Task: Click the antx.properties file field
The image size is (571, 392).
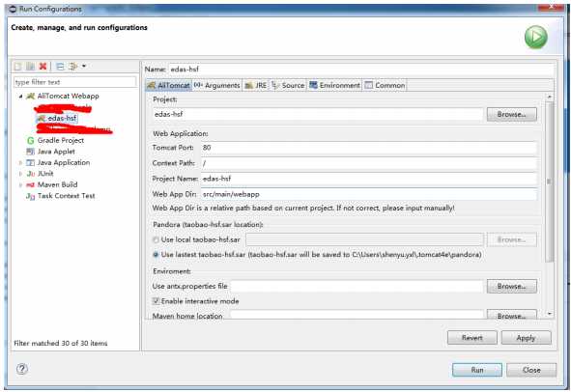Action: click(357, 286)
